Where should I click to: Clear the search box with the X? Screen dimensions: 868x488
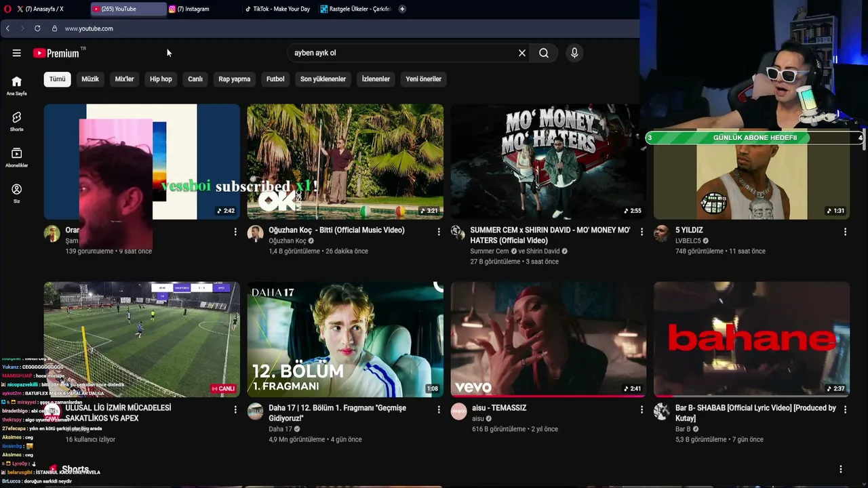coord(522,53)
